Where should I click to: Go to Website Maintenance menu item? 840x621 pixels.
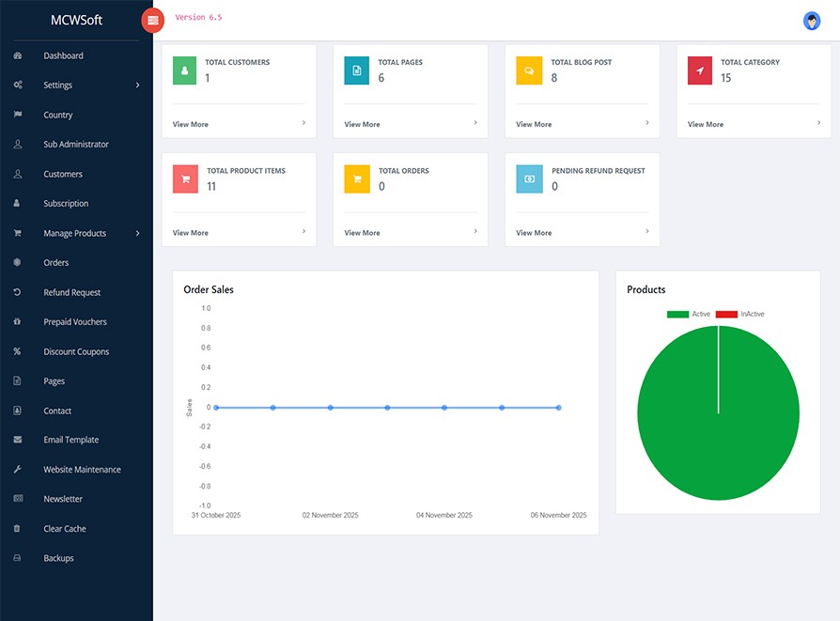coord(82,470)
